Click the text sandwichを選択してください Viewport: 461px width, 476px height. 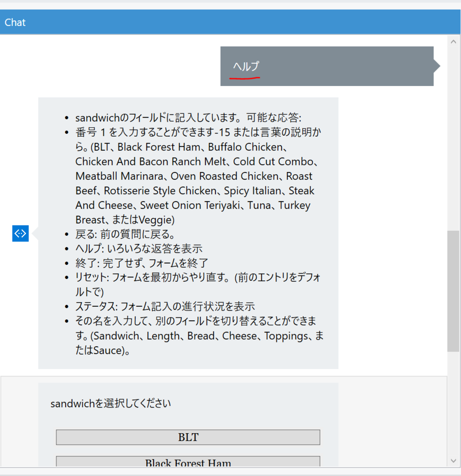point(111,403)
